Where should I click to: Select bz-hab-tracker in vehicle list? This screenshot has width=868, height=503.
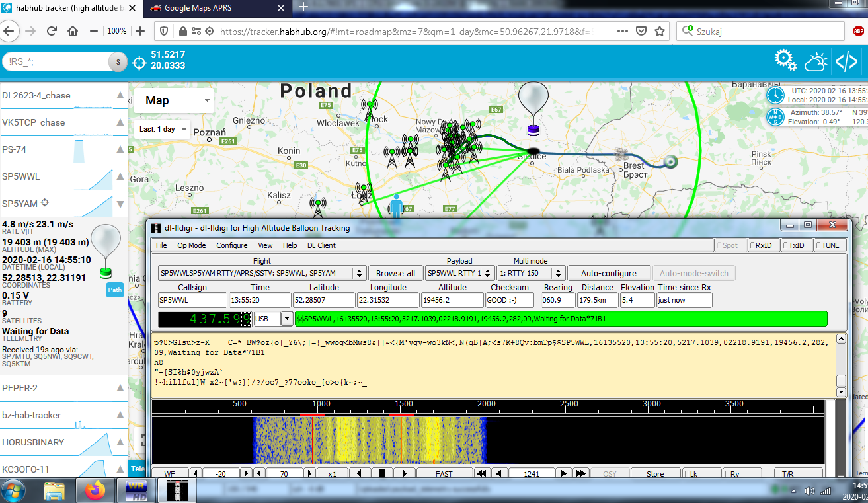[63, 415]
